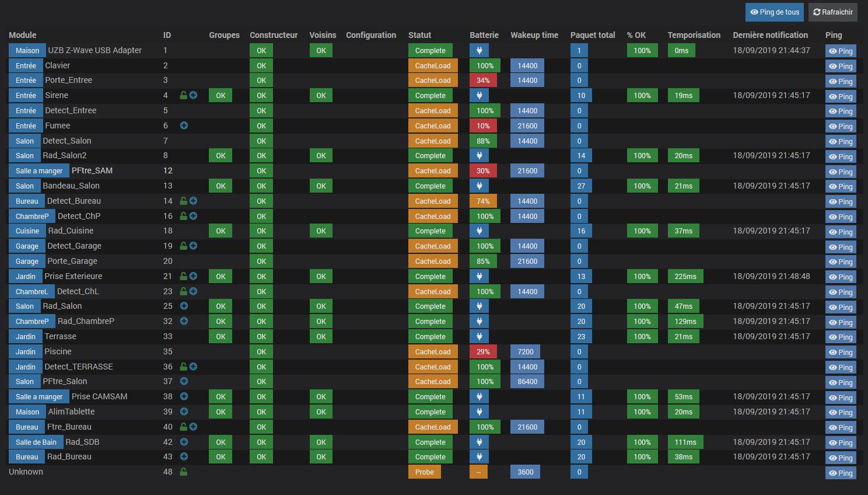Click the 10% battery badge of Fumee
Image resolution: width=868 pixels, height=495 pixels.
[483, 126]
